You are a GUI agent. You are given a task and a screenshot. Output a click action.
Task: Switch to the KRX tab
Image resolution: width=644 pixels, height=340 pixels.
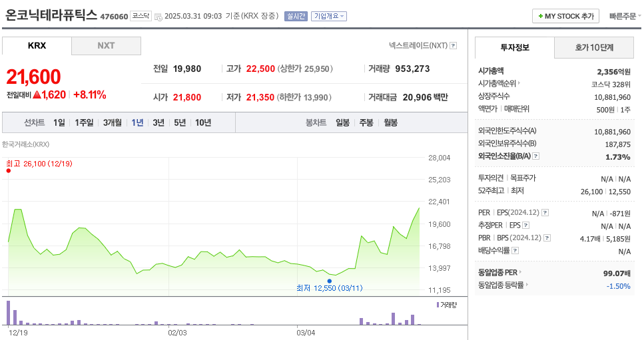click(x=37, y=45)
